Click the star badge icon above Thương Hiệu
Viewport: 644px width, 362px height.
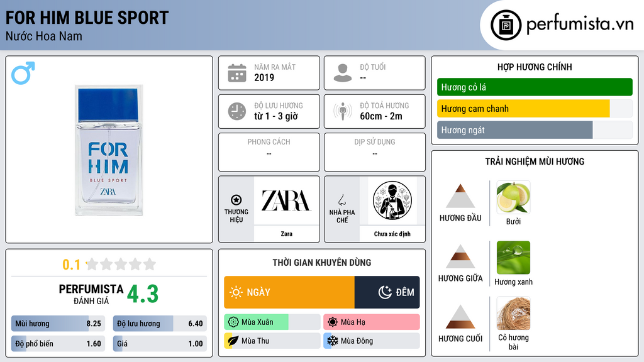point(236,200)
